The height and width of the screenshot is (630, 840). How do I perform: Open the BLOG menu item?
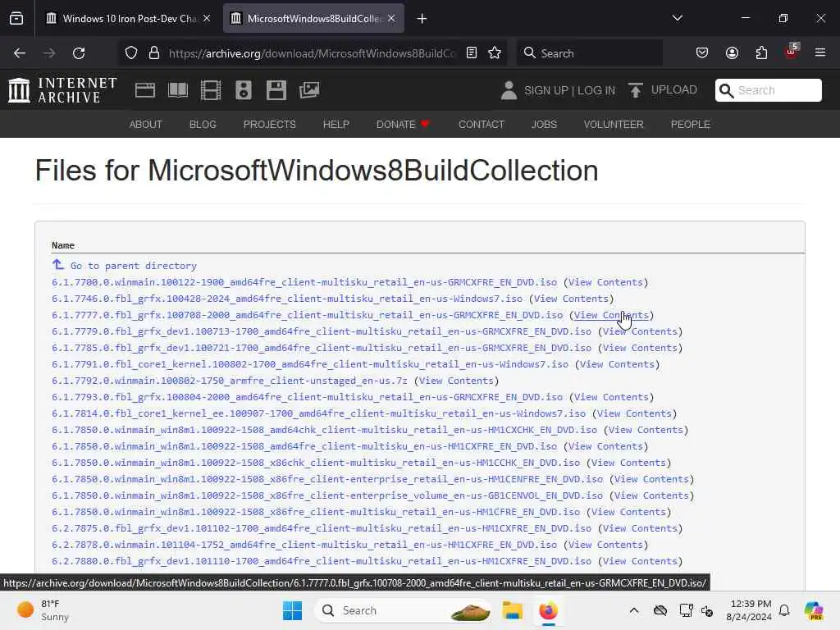point(203,125)
